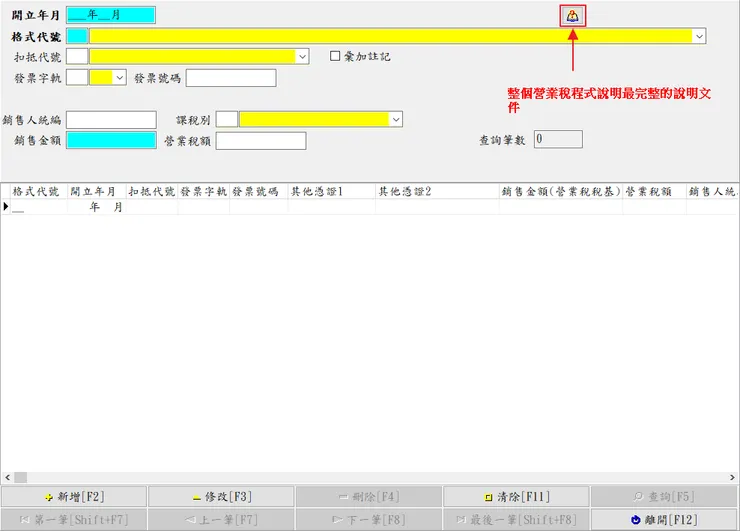Viewport: 740px width, 531px height.
Task: Click the 清除[F11] button
Action: click(x=516, y=497)
